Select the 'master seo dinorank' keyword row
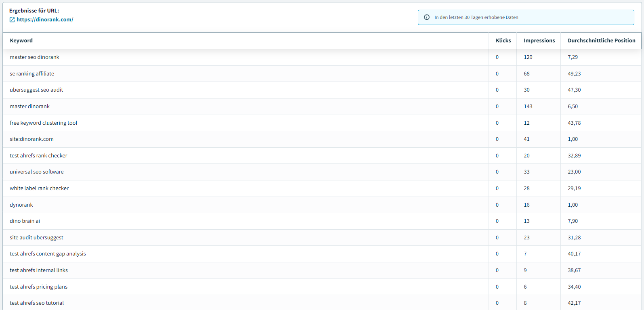Screen dimensions: 644x310 click(34, 57)
